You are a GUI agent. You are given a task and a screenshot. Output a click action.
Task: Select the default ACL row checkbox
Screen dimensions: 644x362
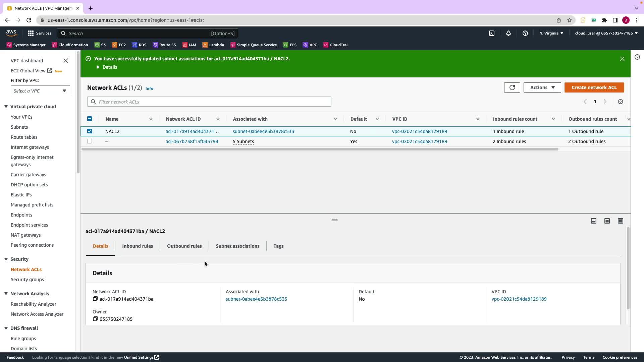90,141
